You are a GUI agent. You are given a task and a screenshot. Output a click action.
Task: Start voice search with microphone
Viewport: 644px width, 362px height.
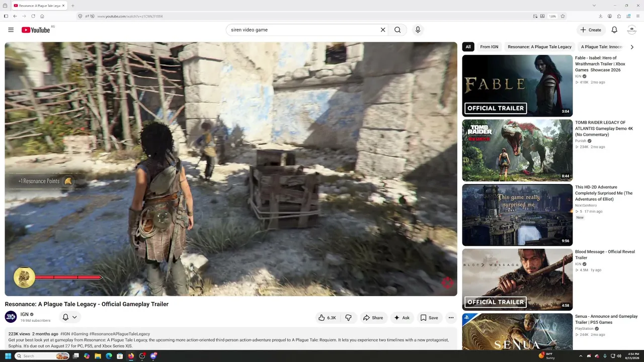click(x=418, y=30)
